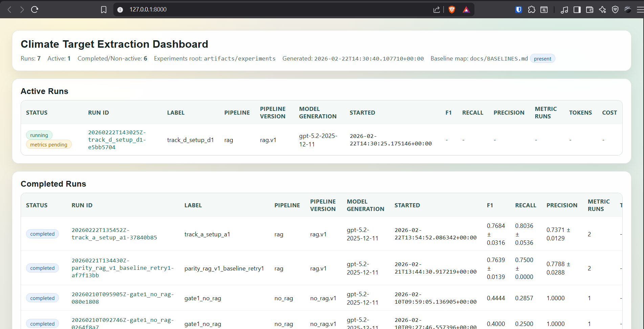Open the Brave Shields lion icon
This screenshot has height=329, width=644.
451,9
